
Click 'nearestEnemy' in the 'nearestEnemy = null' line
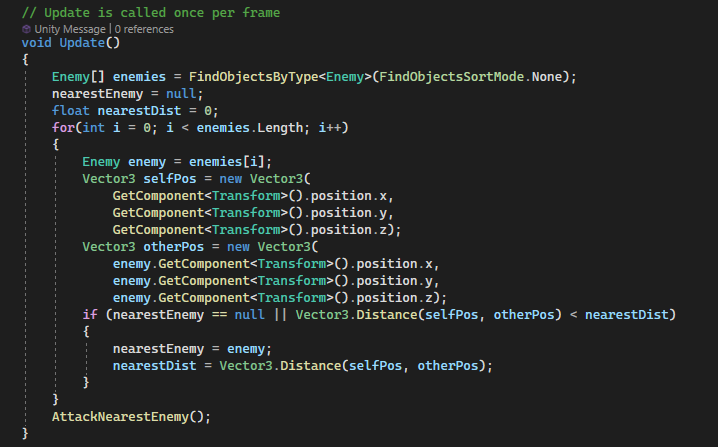click(98, 94)
